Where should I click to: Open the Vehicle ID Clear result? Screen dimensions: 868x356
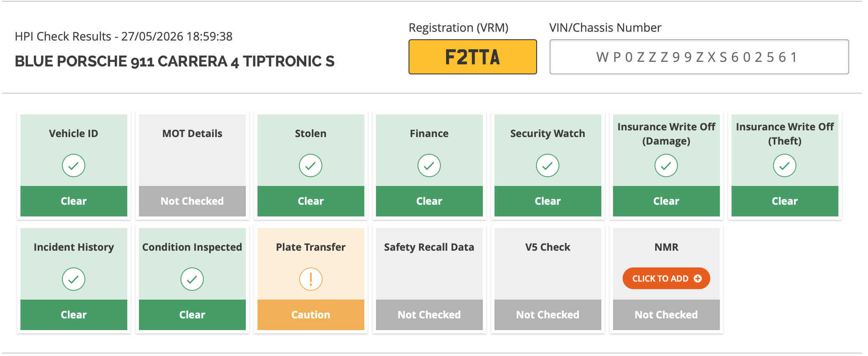point(74,201)
